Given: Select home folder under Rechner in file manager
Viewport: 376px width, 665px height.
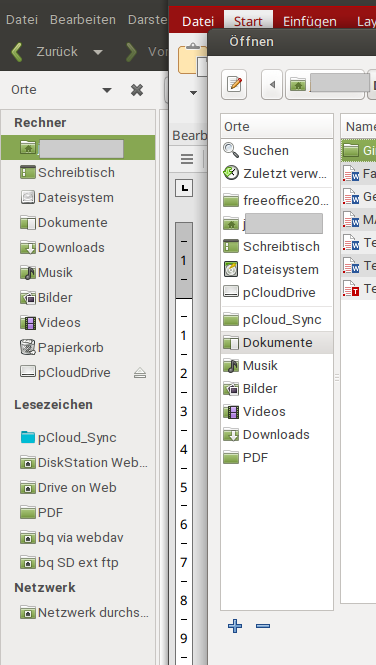Looking at the screenshot, I should [78, 148].
